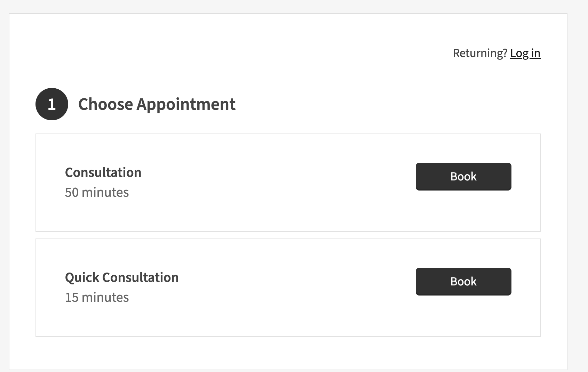588x372 pixels.
Task: Click the Log in link
Action: pyautogui.click(x=525, y=53)
